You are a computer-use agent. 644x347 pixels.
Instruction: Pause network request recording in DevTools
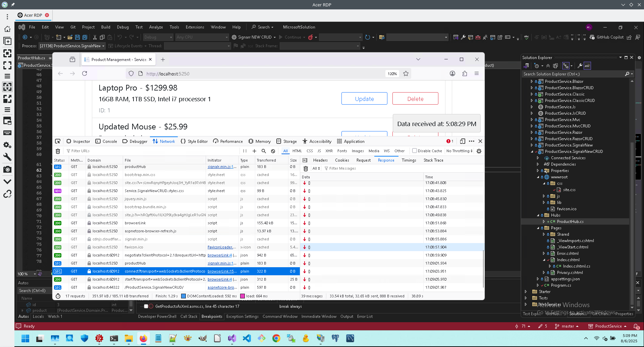[x=245, y=151]
